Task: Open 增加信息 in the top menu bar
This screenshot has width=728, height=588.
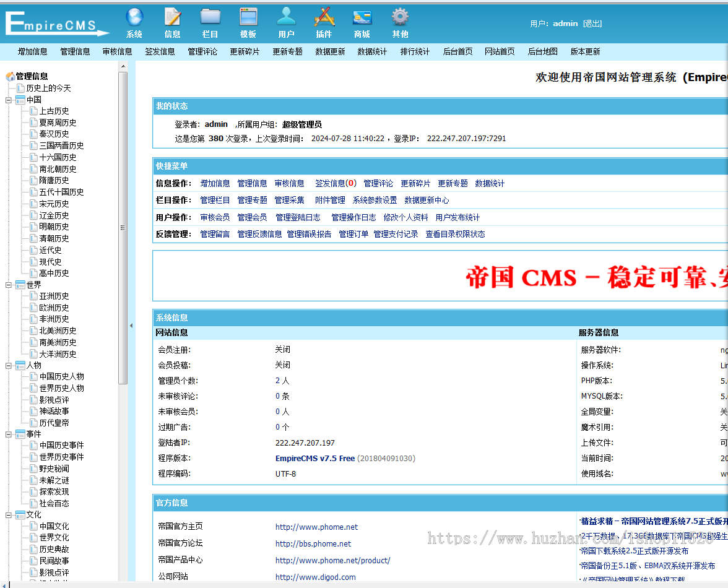Action: (32, 51)
